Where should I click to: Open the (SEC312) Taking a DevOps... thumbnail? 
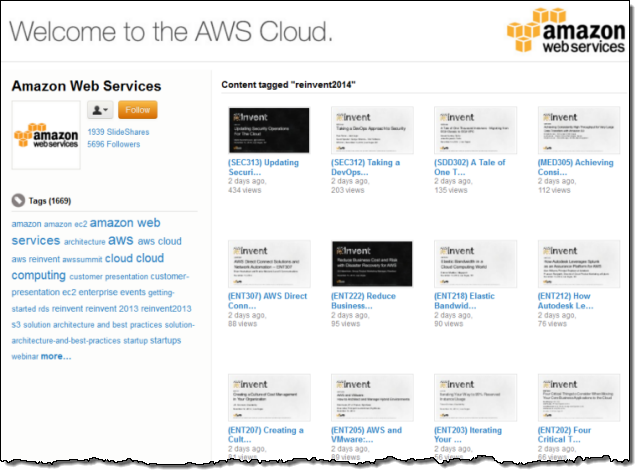coord(372,130)
